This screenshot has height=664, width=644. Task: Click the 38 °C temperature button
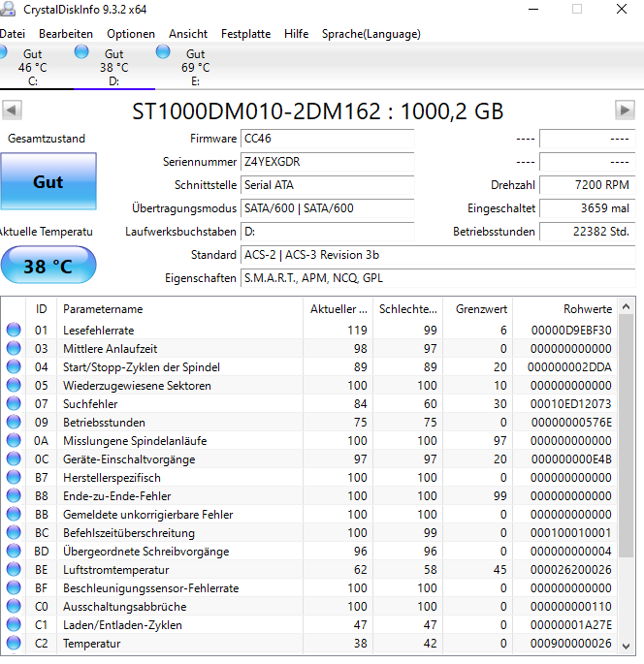coord(48,265)
